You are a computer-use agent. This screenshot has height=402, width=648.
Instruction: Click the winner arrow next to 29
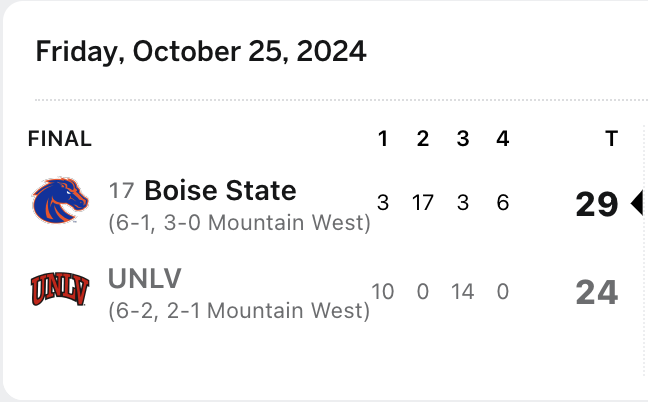coord(636,203)
